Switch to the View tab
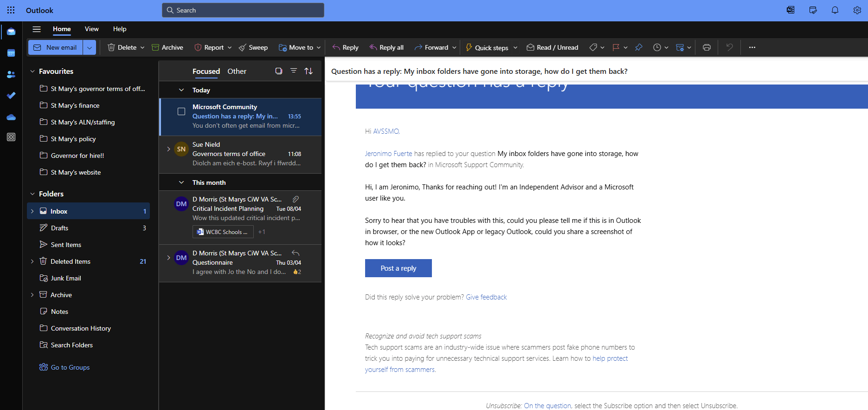The height and width of the screenshot is (410, 868). (x=92, y=29)
